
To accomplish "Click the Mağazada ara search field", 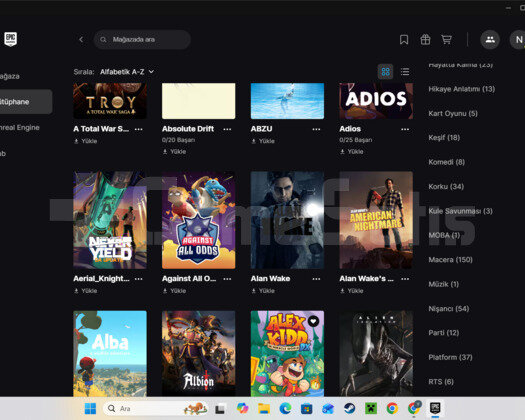I will (x=142, y=40).
